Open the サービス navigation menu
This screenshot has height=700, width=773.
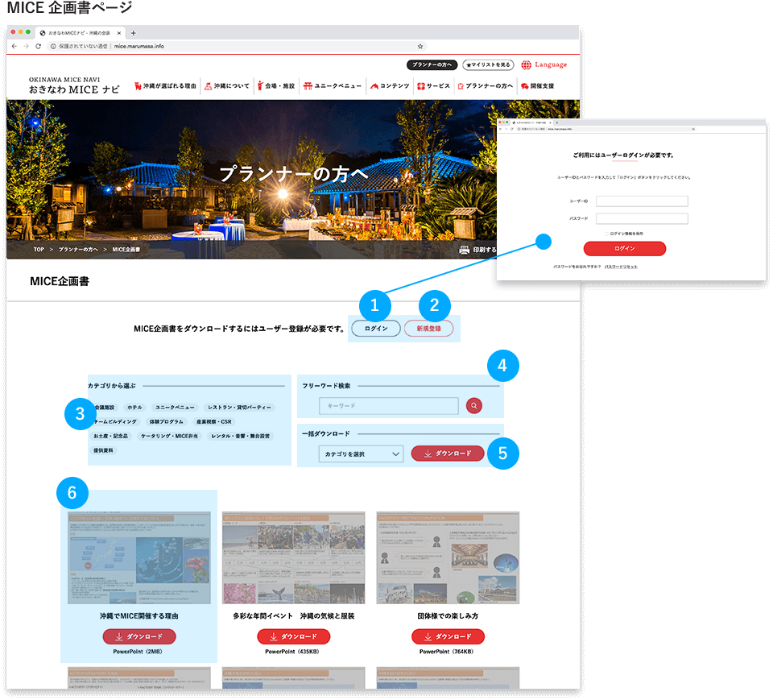[x=433, y=85]
